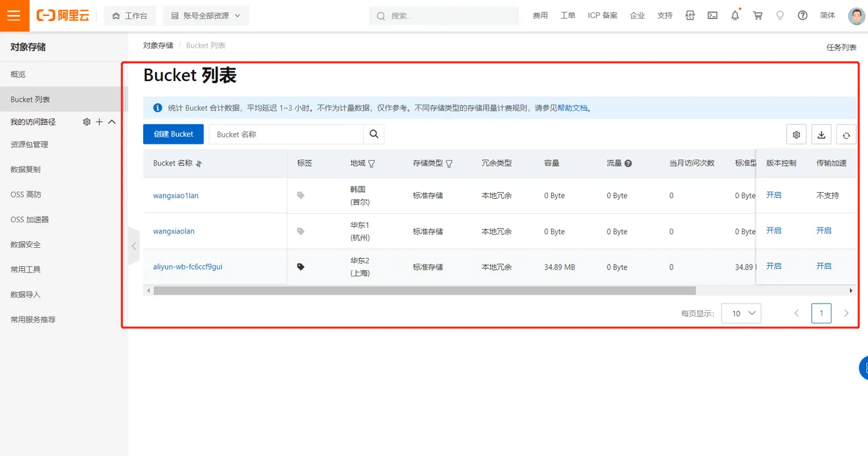868x456 pixels.
Task: Open 支持 in top navigation
Action: click(665, 15)
